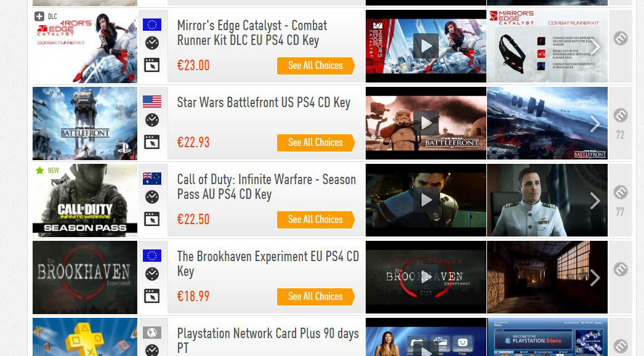See All Choices for Brookhaven Experiment
This screenshot has width=644, height=356.
point(315,296)
